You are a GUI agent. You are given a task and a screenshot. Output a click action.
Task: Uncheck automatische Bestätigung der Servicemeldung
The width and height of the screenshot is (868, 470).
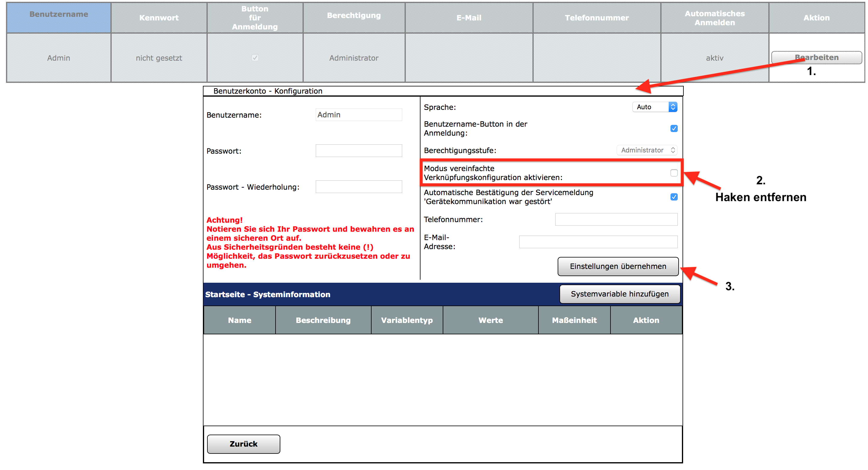[x=674, y=197]
